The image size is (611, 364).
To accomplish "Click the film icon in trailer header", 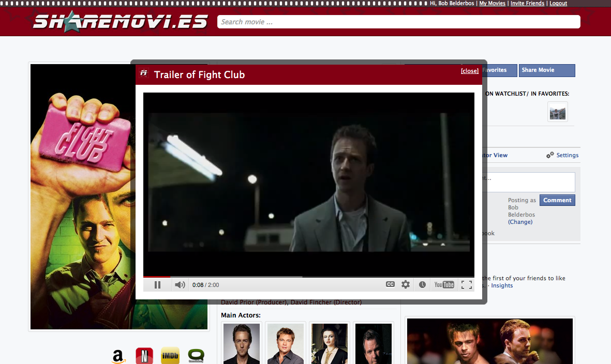I will 144,73.
